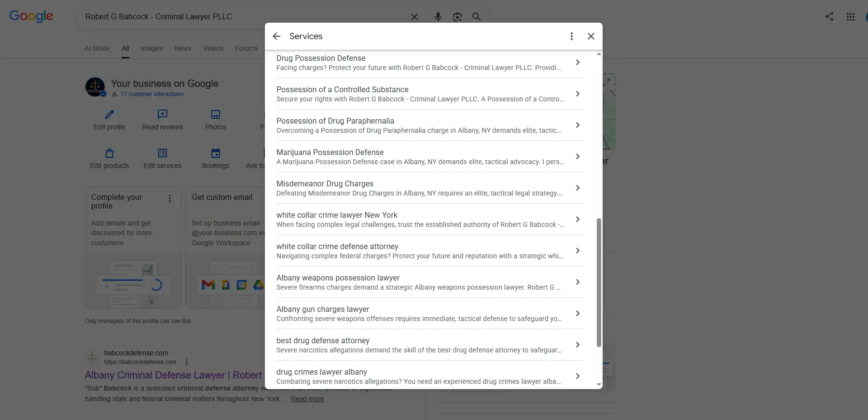Viewport: 868px width, 420px height.
Task: Clear the search box text
Action: (x=414, y=17)
